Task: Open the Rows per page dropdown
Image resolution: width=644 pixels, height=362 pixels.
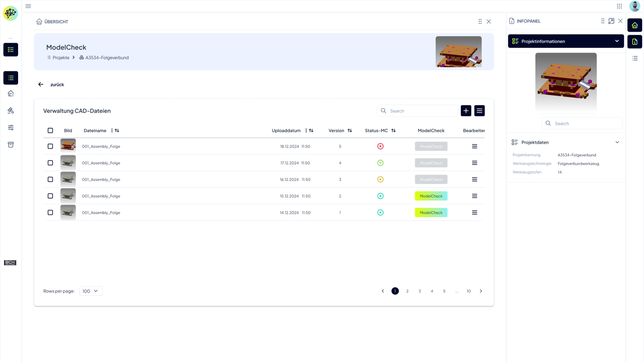Action: pyautogui.click(x=91, y=291)
